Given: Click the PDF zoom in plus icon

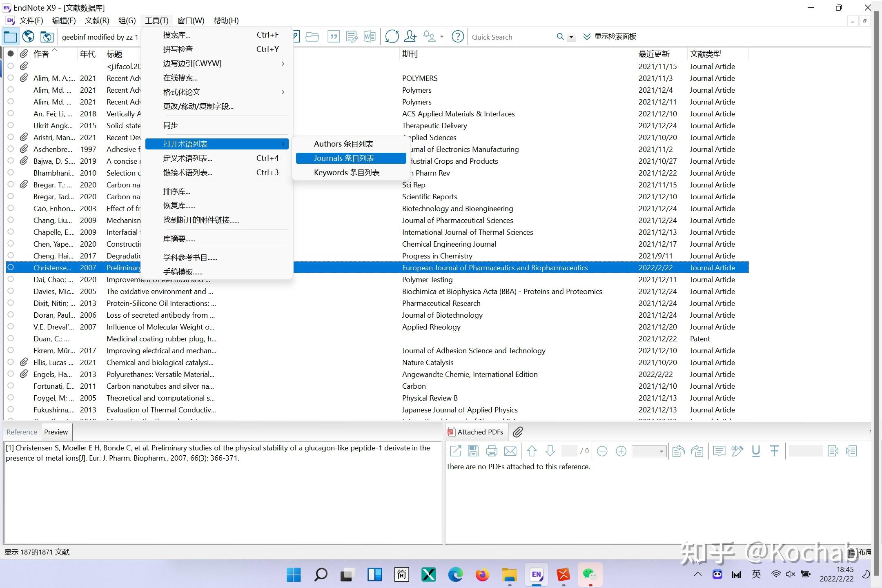Looking at the screenshot, I should (621, 451).
